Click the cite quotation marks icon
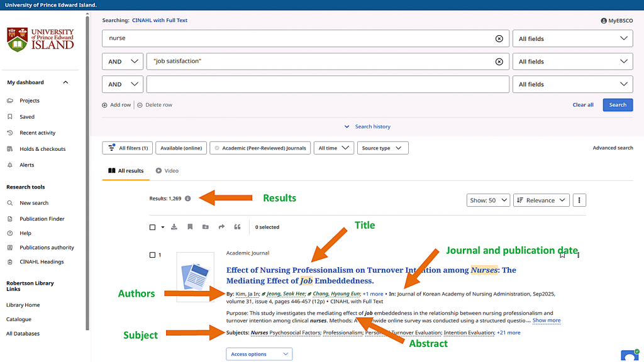644x362 pixels. [237, 227]
